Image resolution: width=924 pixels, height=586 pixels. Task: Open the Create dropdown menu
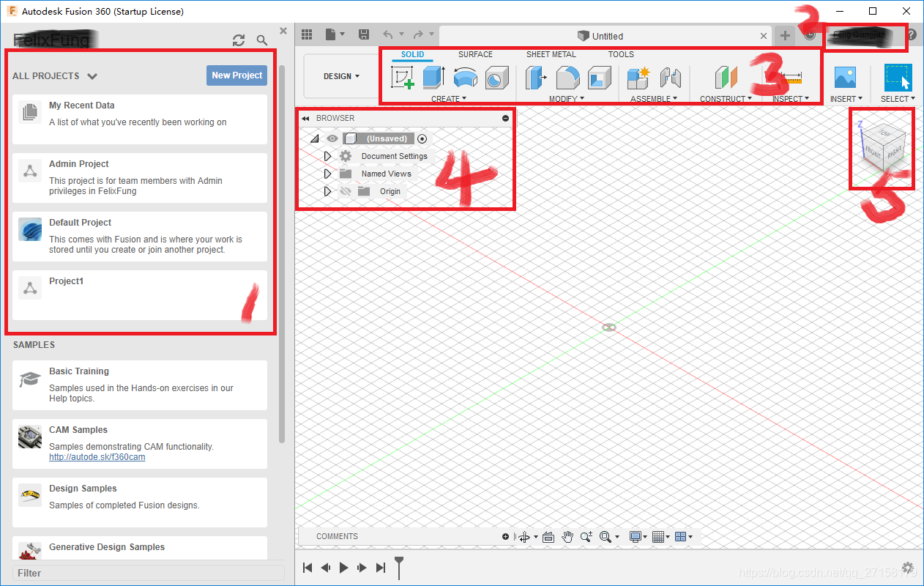pos(449,99)
